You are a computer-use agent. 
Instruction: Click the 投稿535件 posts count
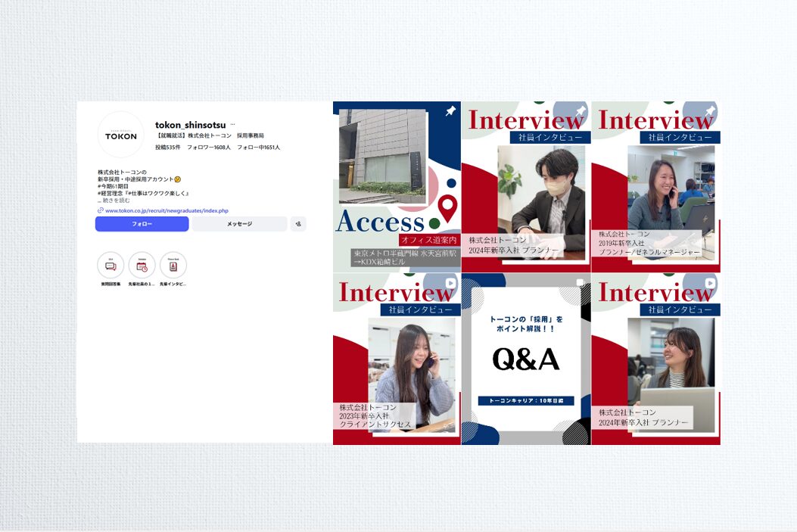coord(168,147)
